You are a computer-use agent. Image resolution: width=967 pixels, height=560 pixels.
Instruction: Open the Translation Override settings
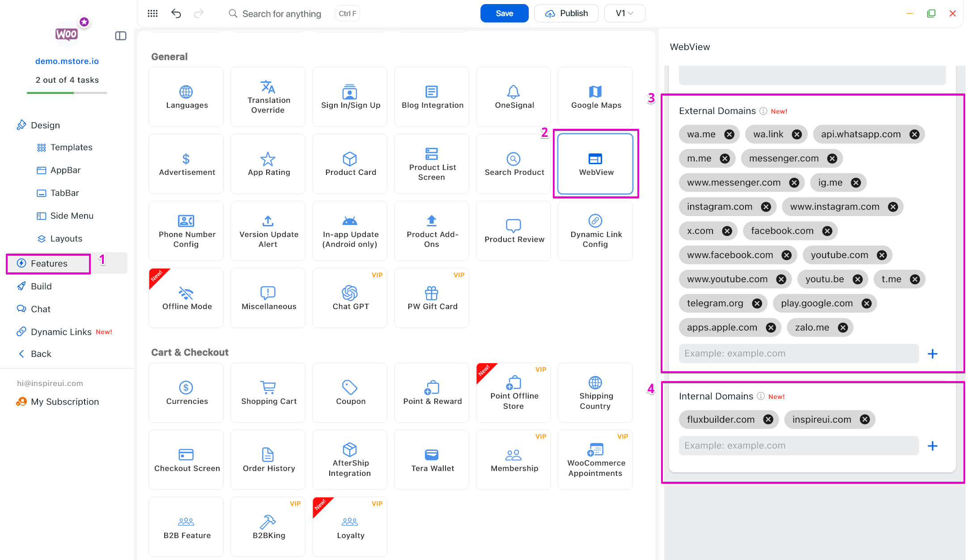pos(268,97)
